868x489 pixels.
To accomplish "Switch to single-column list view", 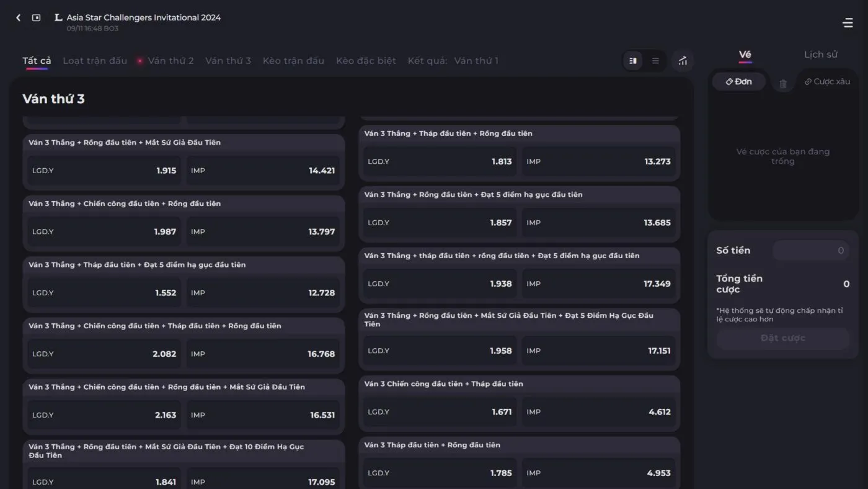I will tap(655, 61).
